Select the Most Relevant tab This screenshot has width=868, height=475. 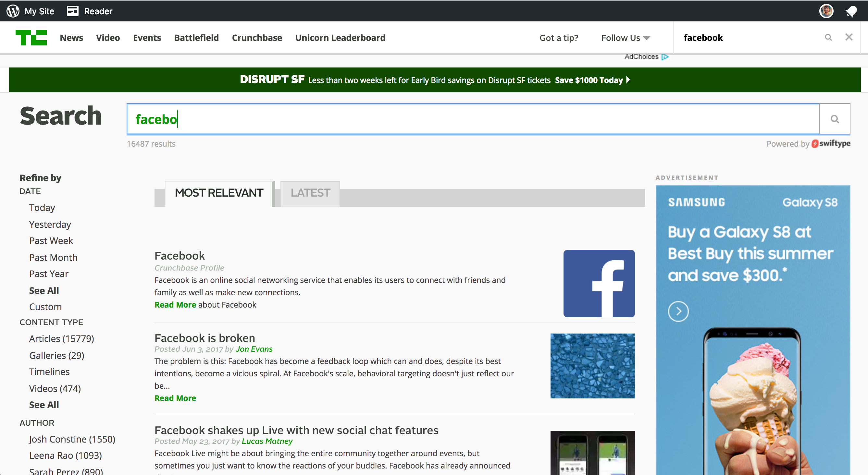click(219, 193)
